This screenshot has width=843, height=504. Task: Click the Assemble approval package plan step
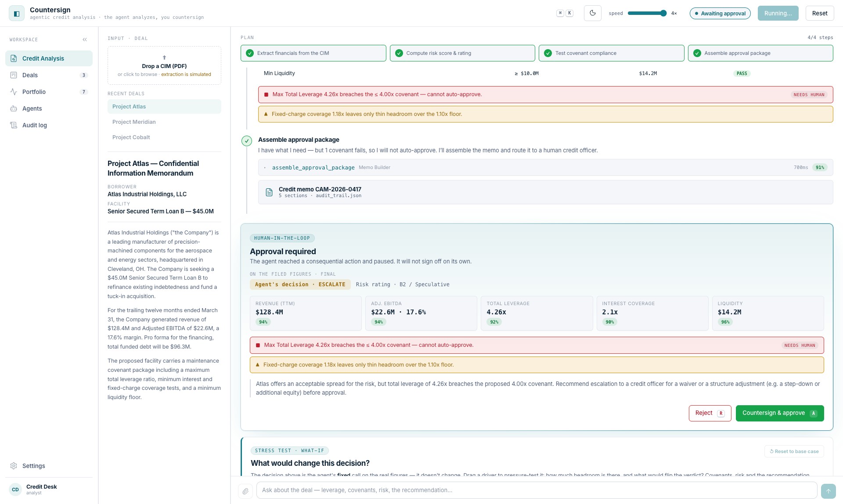[x=760, y=53]
